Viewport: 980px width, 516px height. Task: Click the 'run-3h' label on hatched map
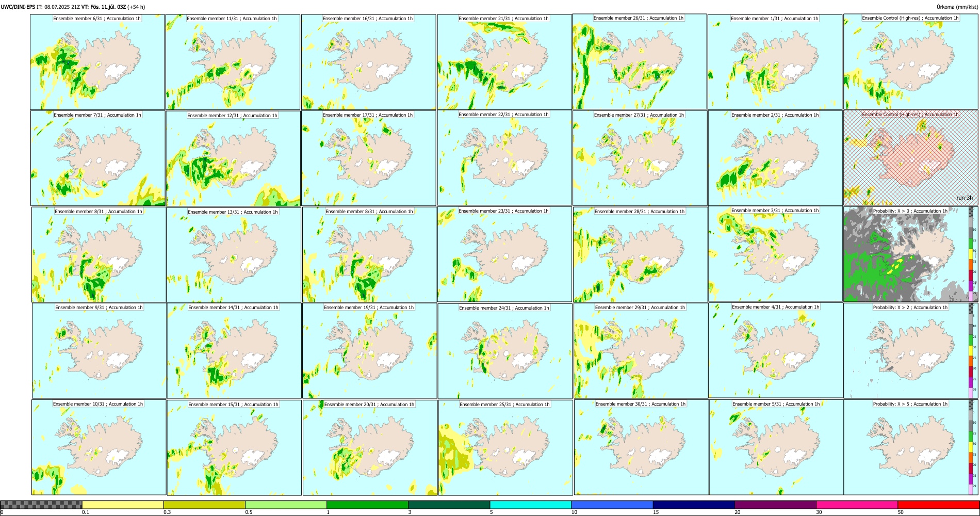(x=965, y=198)
